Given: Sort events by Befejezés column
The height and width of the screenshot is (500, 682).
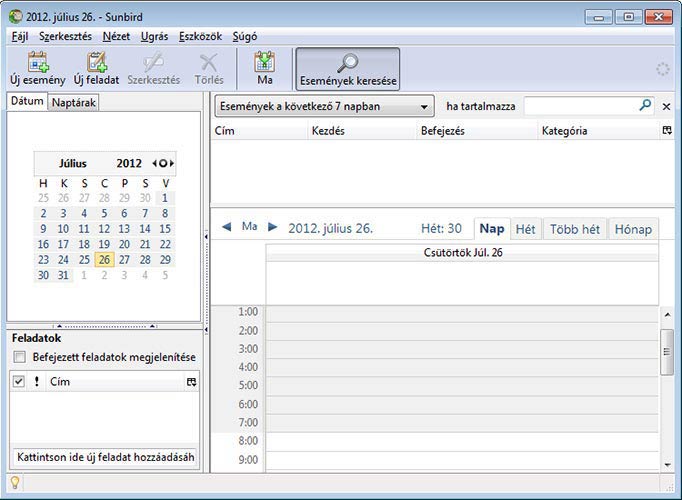Looking at the screenshot, I should point(478,130).
